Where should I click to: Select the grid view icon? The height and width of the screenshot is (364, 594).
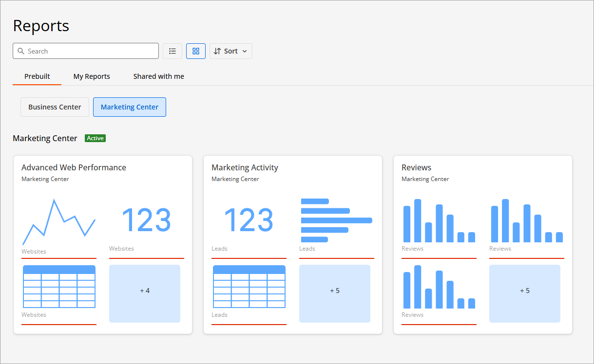tap(196, 51)
